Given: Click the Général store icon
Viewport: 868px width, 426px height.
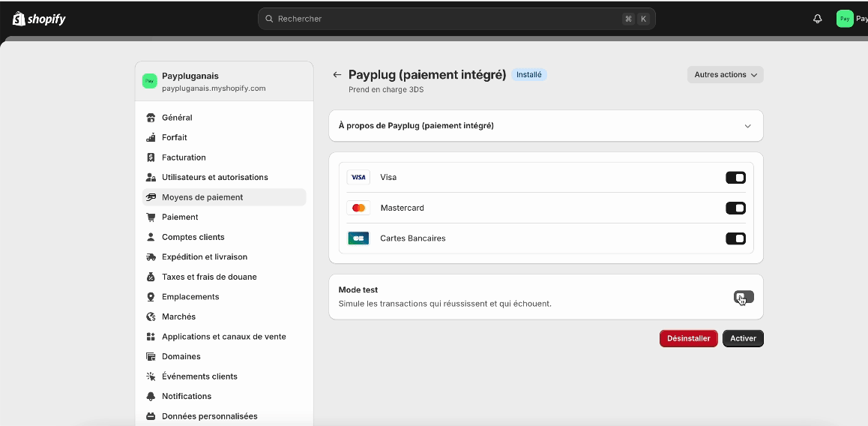Looking at the screenshot, I should click(151, 118).
